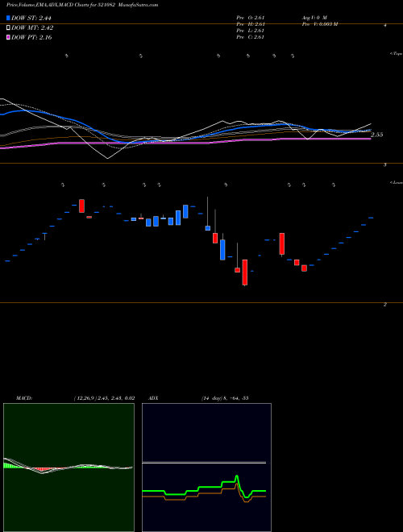Click the '<Tops' marker label
Image resolution: width=403 pixels, height=532 pixels.
pyautogui.click(x=397, y=54)
